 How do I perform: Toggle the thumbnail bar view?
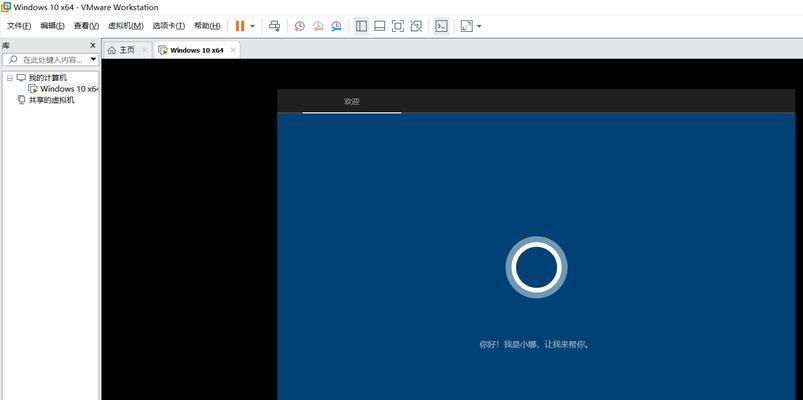point(379,26)
